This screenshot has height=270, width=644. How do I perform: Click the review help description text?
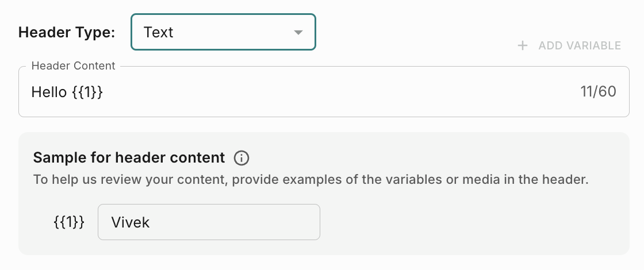pyautogui.click(x=310, y=179)
